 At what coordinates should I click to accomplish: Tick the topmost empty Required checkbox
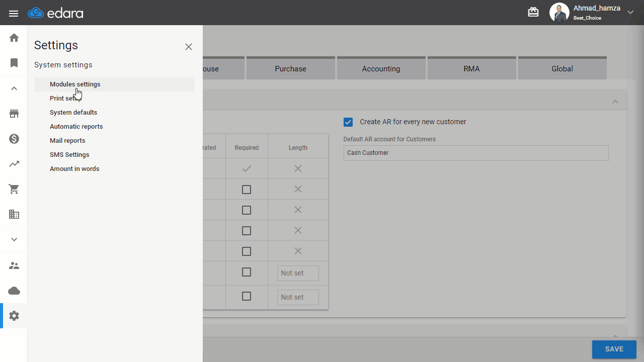247,190
